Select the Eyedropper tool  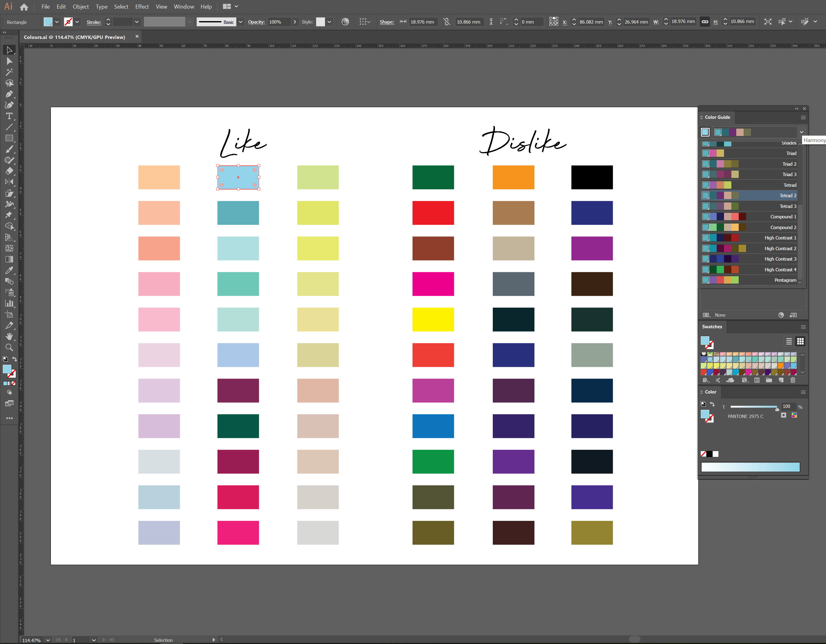click(9, 270)
